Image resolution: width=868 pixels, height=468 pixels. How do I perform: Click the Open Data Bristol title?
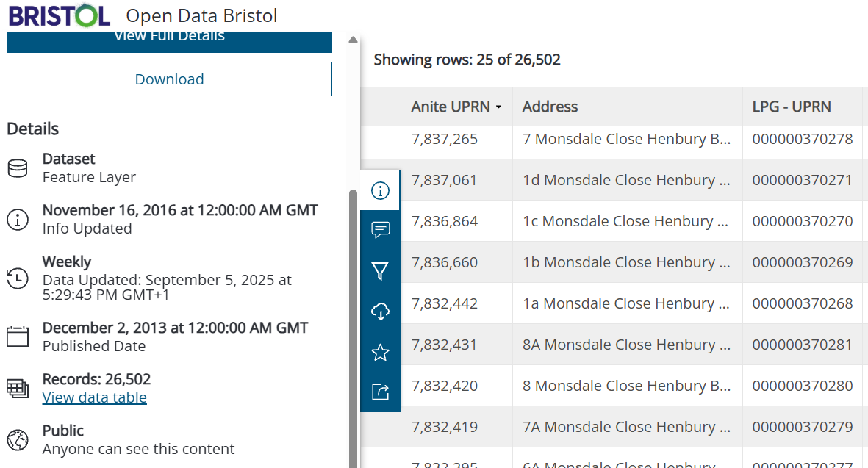pyautogui.click(x=201, y=15)
